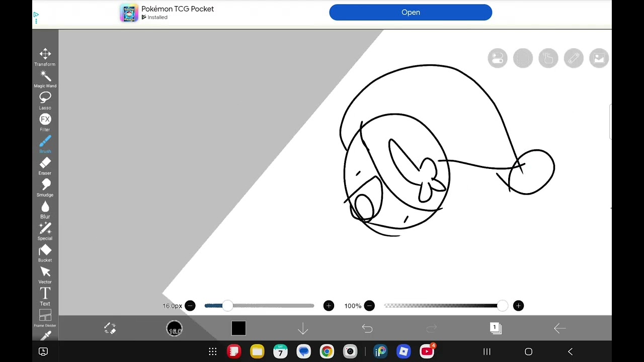Tap the back arrow in bottom toolbar
The image size is (644, 362).
click(560, 329)
